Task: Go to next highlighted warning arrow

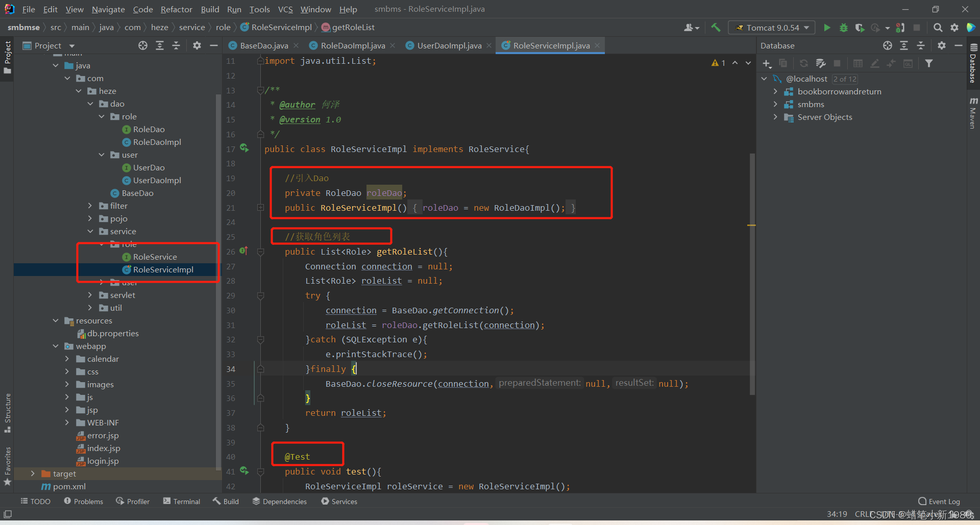Action: click(x=748, y=63)
